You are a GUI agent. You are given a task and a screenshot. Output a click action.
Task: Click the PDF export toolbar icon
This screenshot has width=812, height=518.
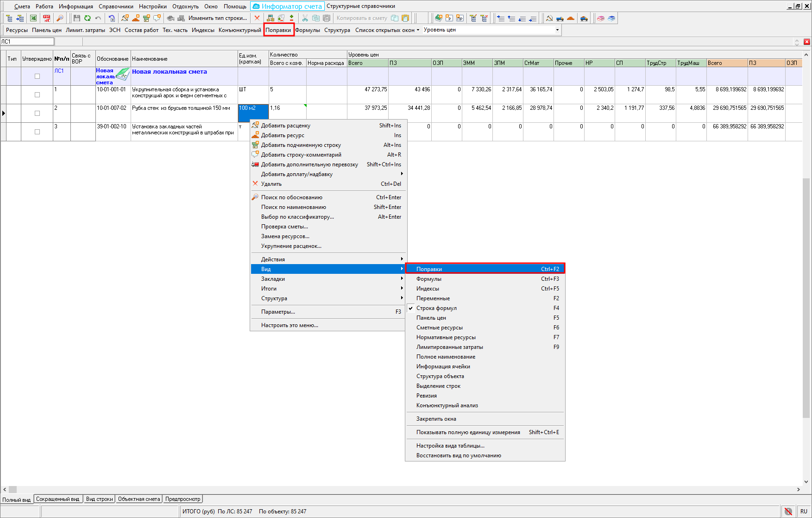point(47,18)
